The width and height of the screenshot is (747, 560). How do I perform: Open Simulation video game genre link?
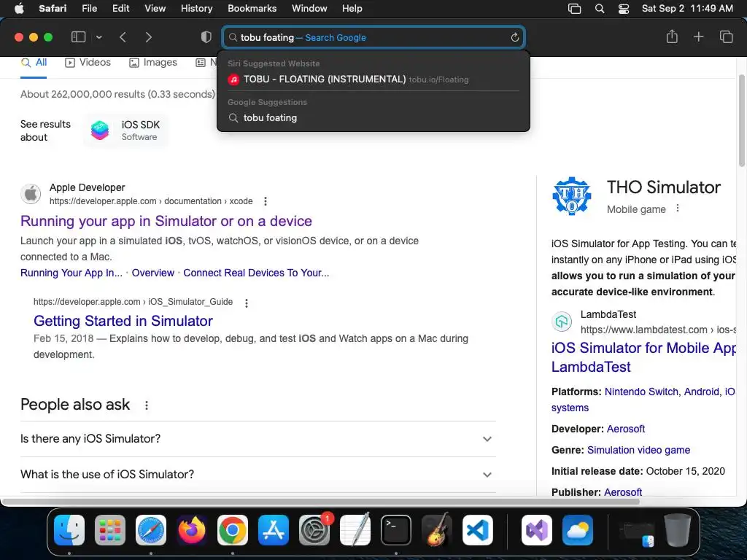[638, 450]
